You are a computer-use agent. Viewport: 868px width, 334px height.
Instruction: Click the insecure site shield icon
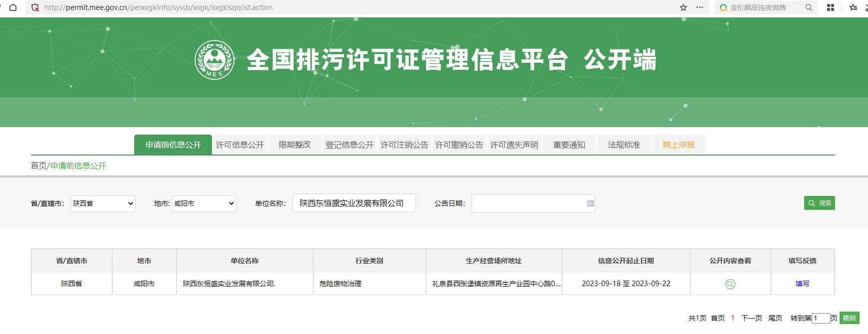click(35, 7)
